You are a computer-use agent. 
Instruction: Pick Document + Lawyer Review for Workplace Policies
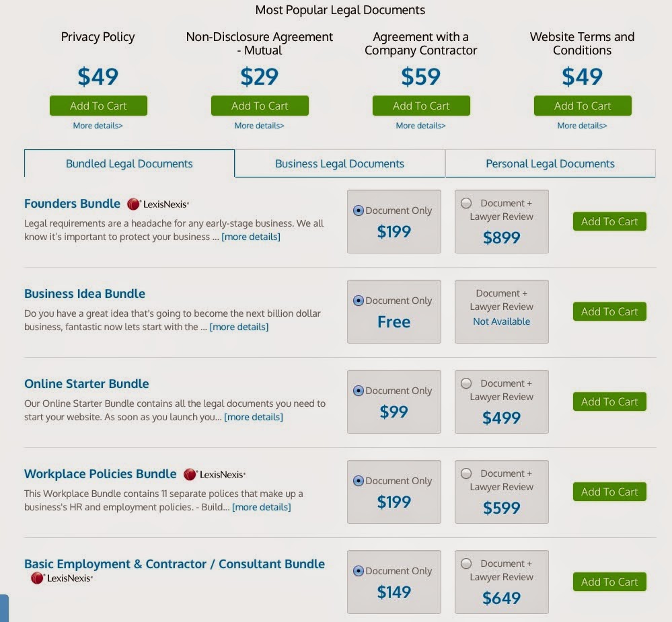pos(466,473)
